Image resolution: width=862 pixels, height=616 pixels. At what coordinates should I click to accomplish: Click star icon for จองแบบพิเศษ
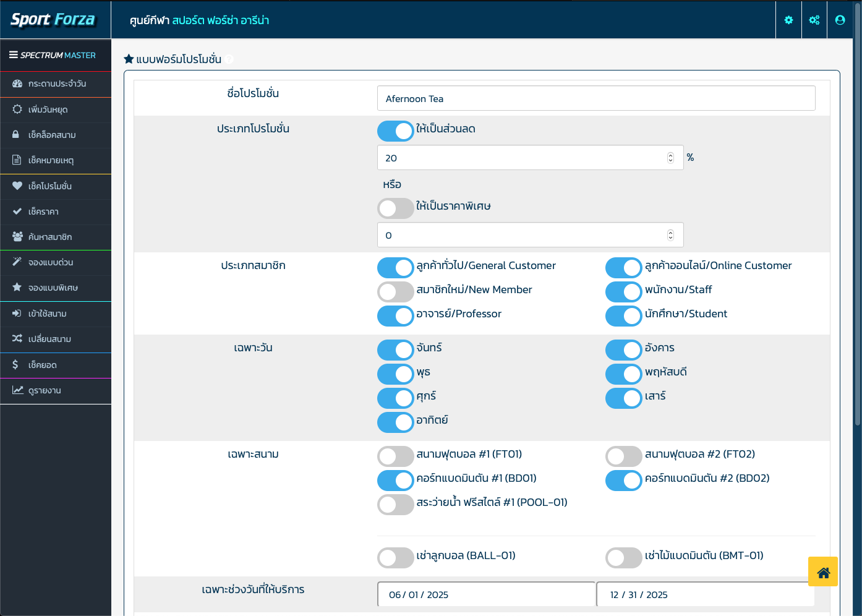[x=17, y=288]
